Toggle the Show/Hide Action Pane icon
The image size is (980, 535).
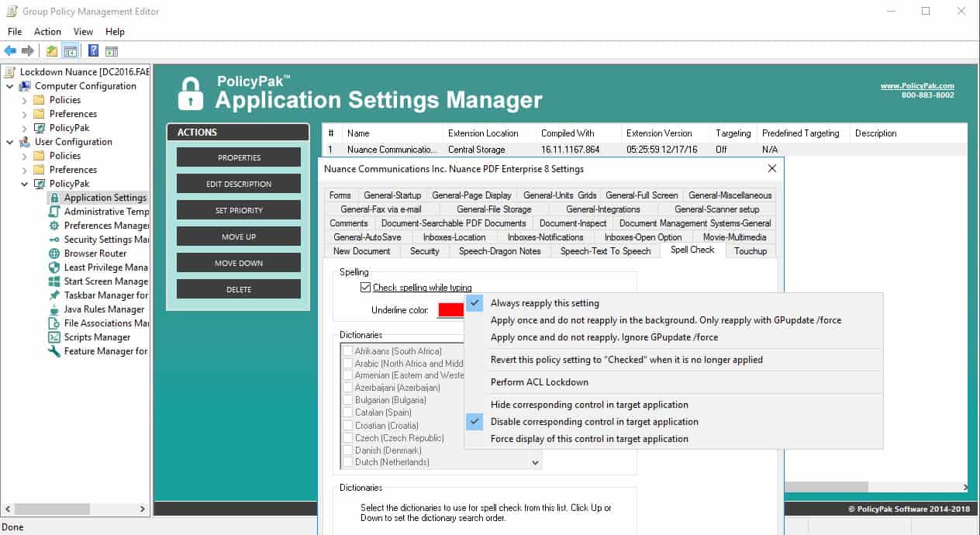[112, 51]
